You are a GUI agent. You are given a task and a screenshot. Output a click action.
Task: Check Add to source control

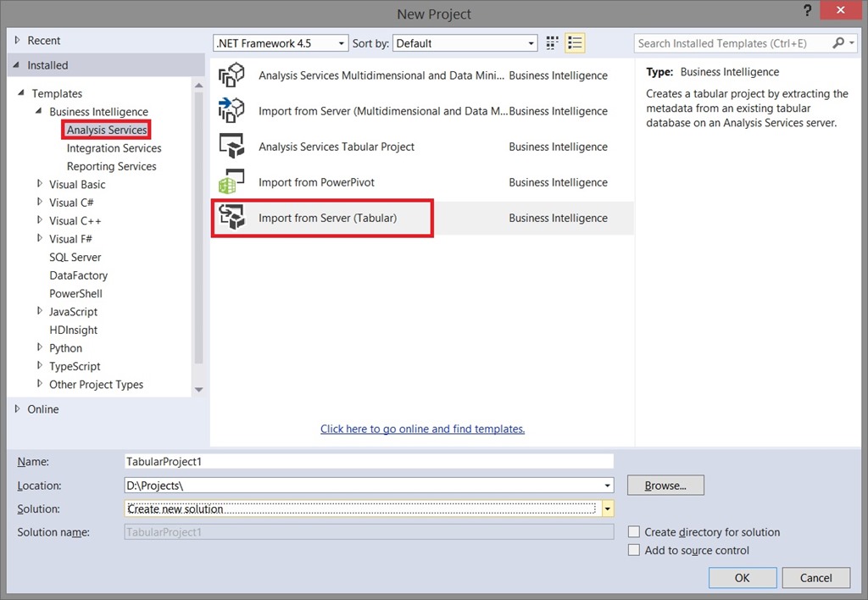(x=634, y=549)
